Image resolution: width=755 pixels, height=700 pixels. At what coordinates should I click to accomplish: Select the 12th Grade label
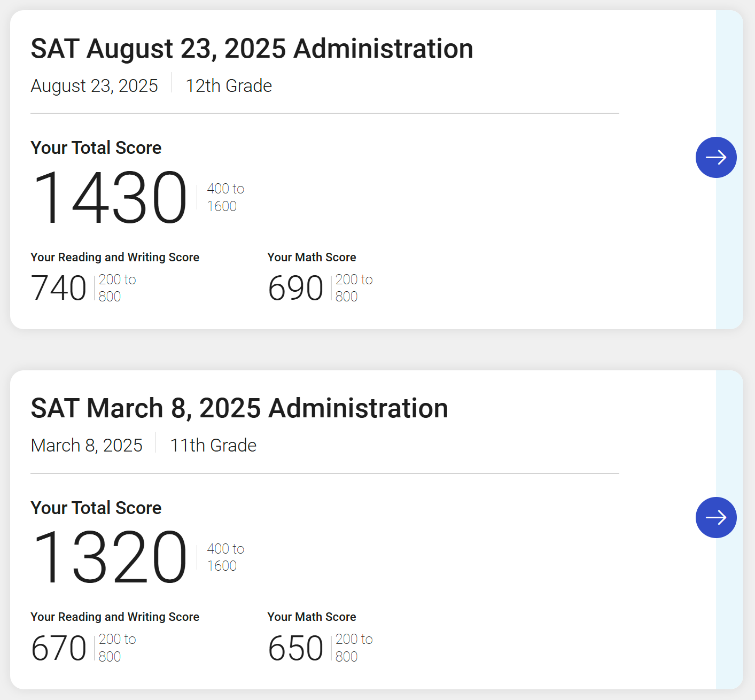pyautogui.click(x=229, y=85)
